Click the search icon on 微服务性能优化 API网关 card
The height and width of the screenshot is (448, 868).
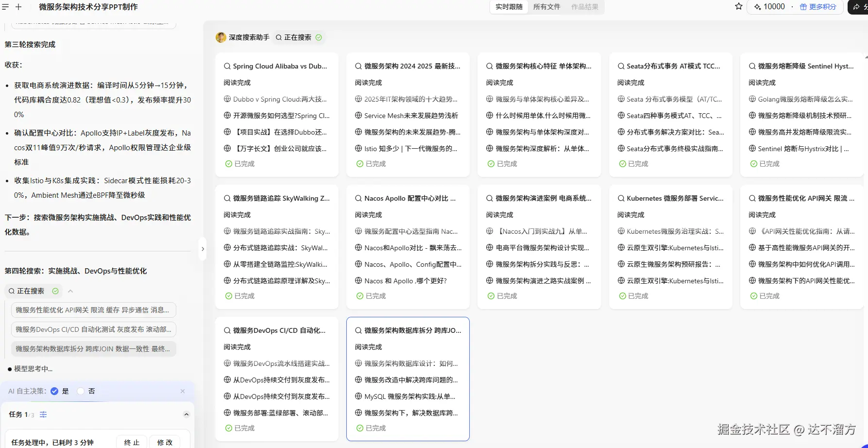pos(752,198)
